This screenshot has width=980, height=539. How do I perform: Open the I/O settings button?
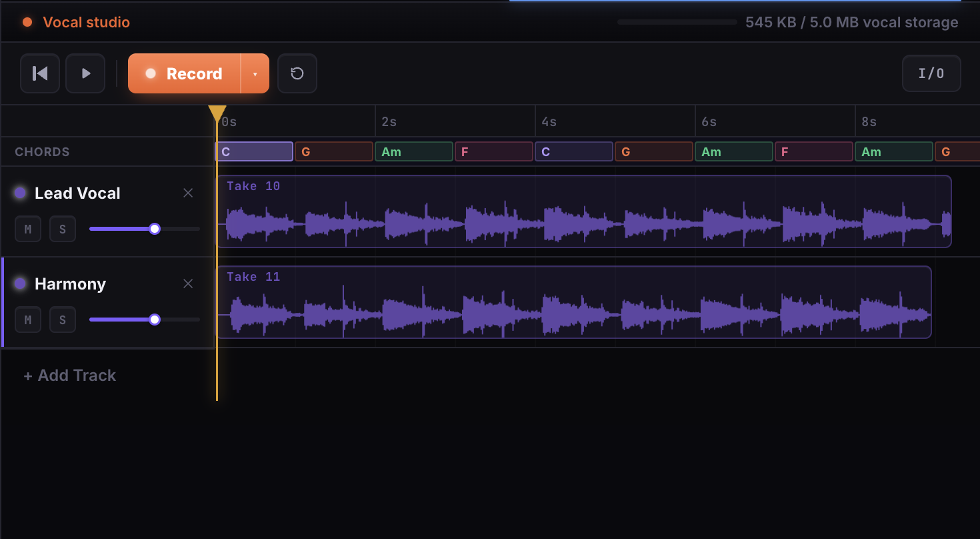click(x=931, y=73)
